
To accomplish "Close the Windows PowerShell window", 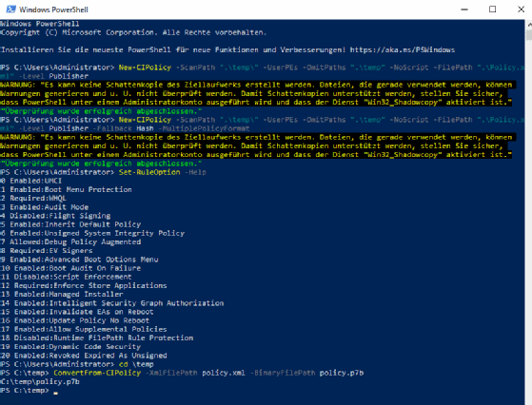I will (521, 10).
